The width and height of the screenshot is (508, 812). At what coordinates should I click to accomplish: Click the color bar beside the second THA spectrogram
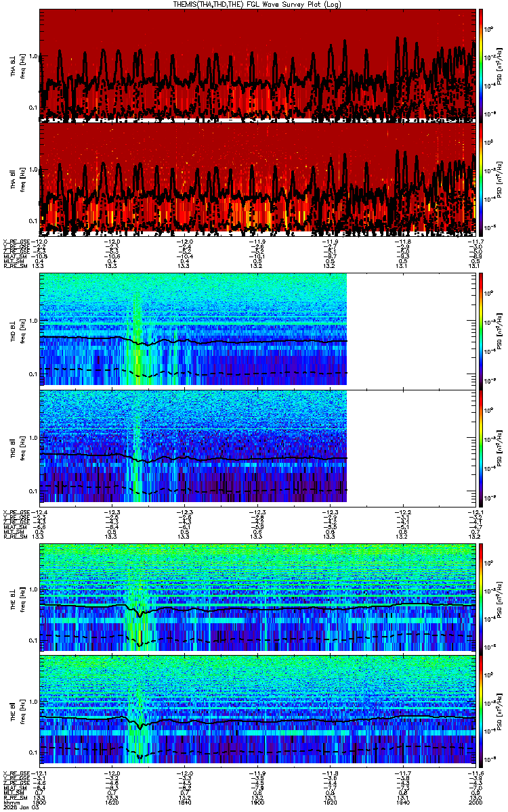(481, 178)
